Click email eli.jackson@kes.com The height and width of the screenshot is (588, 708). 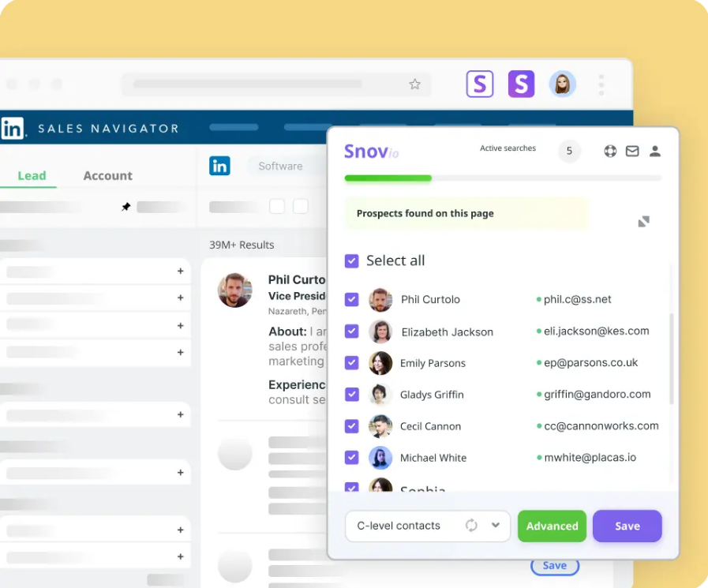[x=596, y=331]
